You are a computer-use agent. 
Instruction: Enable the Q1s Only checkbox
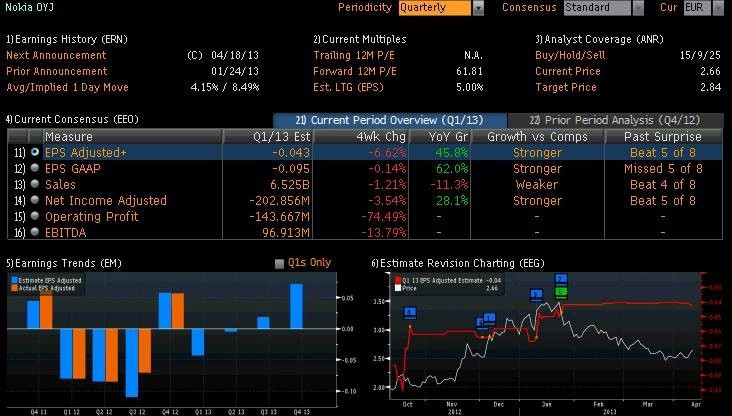[279, 264]
